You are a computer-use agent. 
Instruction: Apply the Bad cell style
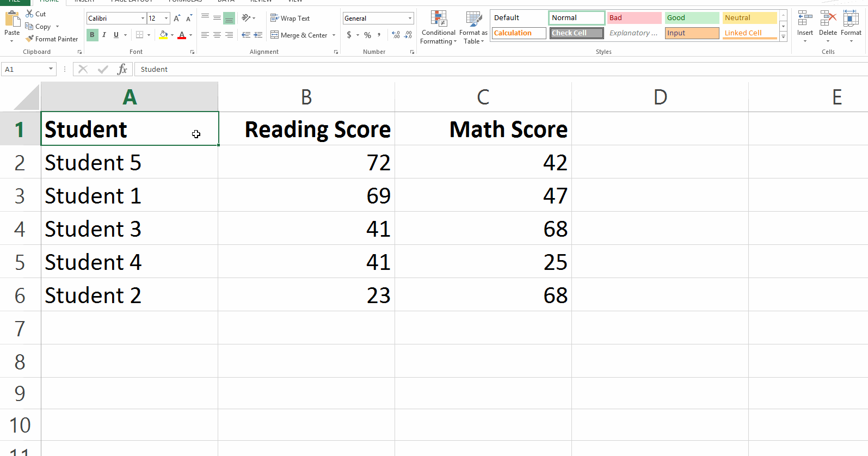tap(635, 18)
